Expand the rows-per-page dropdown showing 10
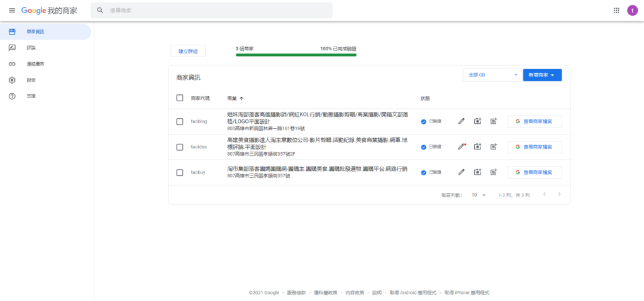Image resolution: width=644 pixels, height=301 pixels. (x=479, y=195)
